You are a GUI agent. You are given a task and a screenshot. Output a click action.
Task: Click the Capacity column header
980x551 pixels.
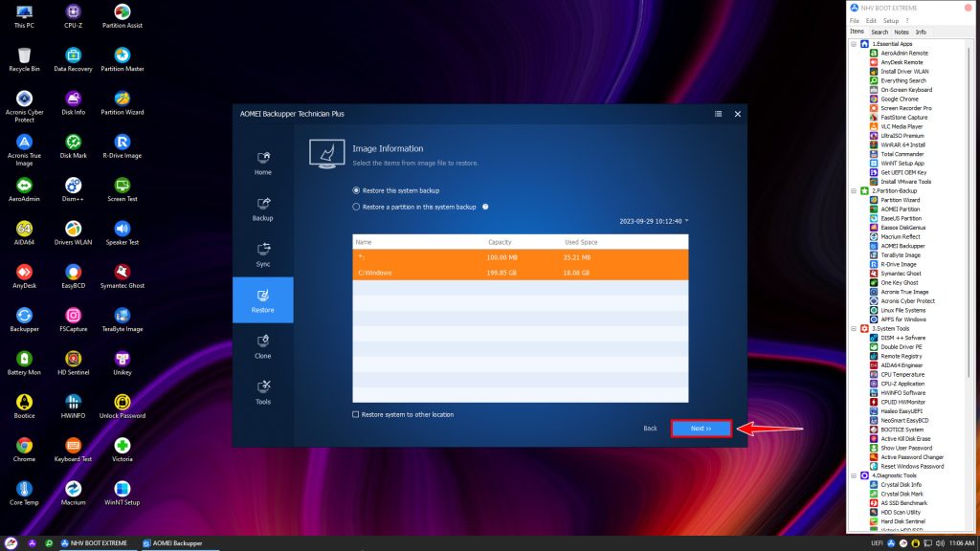pos(500,242)
